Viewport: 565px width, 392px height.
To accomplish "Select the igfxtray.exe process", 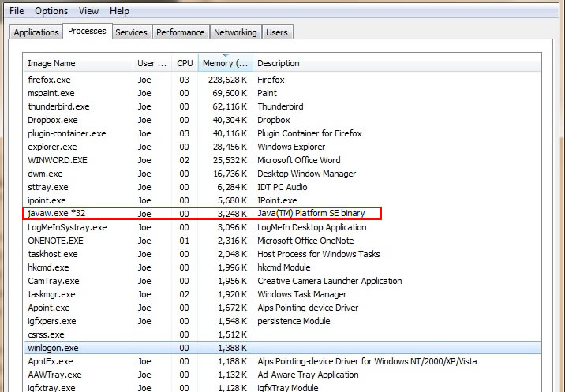I will 282,388.
